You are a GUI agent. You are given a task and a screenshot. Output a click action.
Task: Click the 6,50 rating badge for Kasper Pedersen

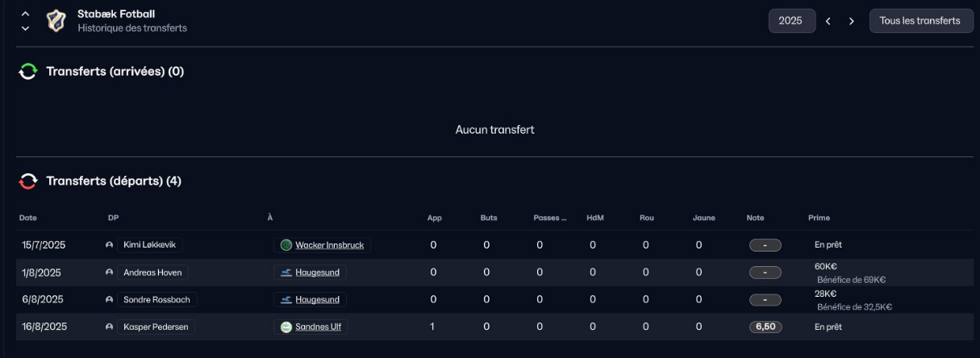(765, 327)
